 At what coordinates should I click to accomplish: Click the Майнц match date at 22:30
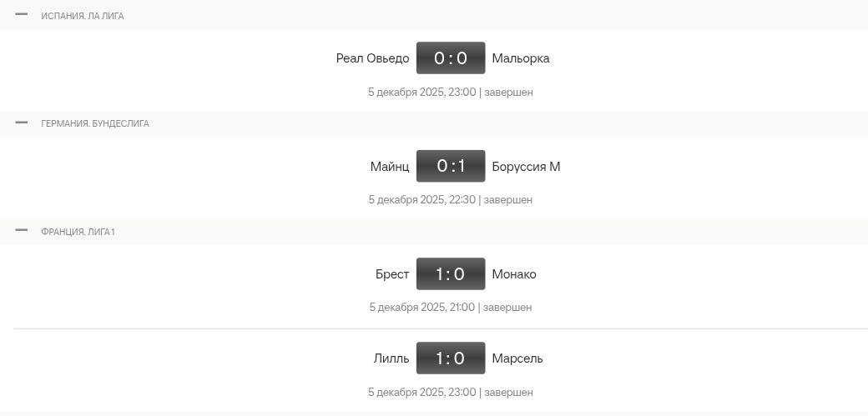[x=422, y=200]
